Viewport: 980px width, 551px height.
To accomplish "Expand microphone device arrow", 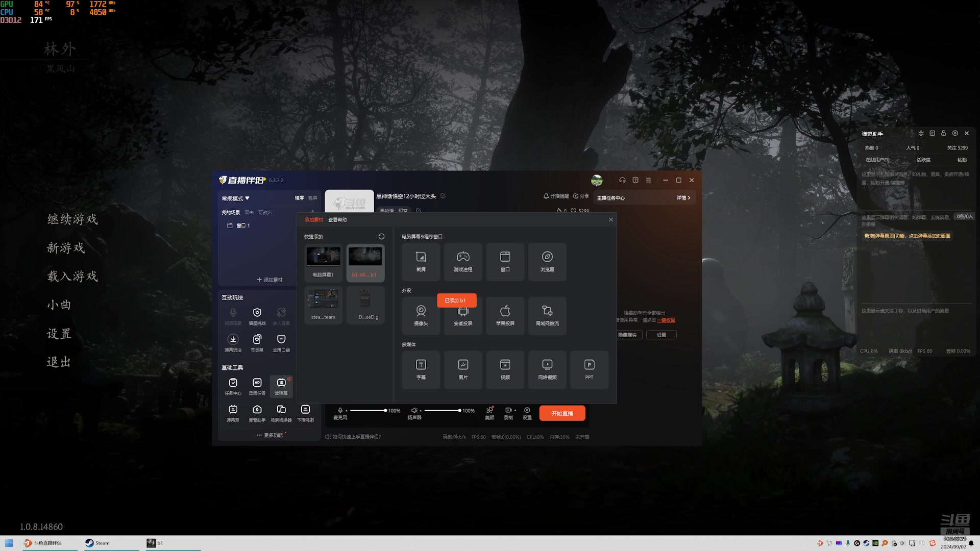I will [347, 411].
